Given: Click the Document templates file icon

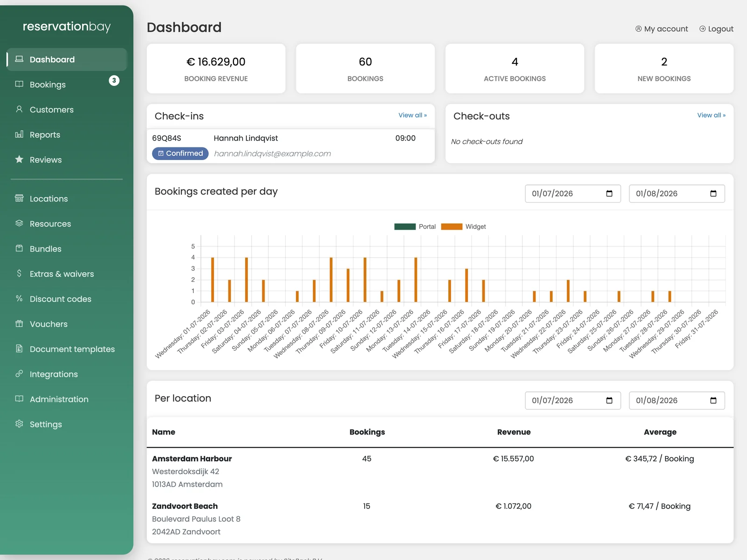Looking at the screenshot, I should (19, 349).
